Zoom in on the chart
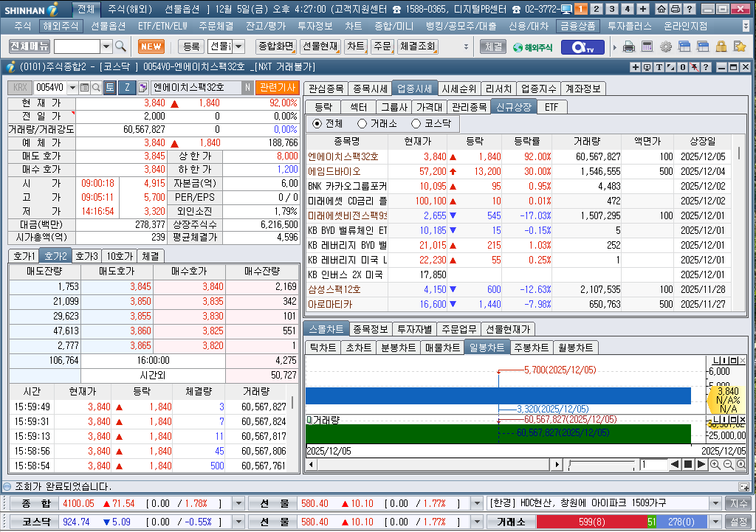Viewport: 756px width, 532px height. coord(715,465)
